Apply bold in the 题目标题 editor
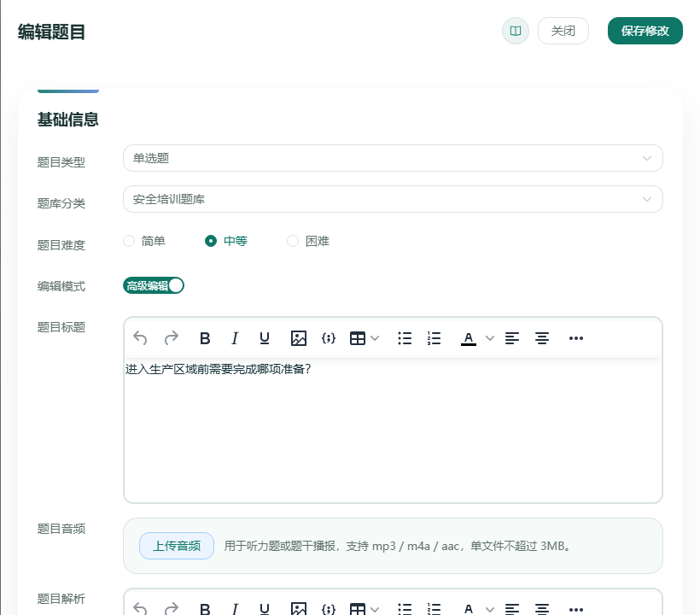 [205, 338]
